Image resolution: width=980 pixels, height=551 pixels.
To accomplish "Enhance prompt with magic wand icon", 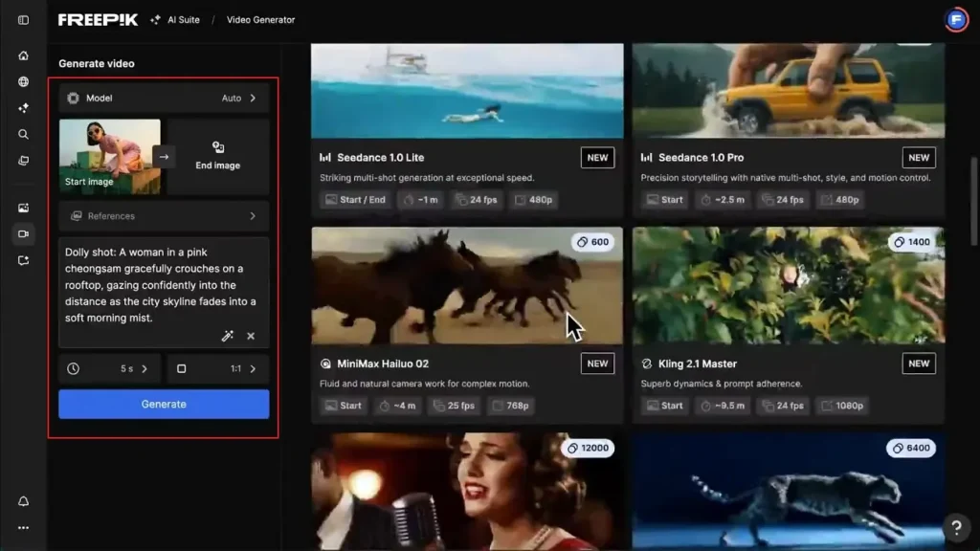I will [228, 336].
